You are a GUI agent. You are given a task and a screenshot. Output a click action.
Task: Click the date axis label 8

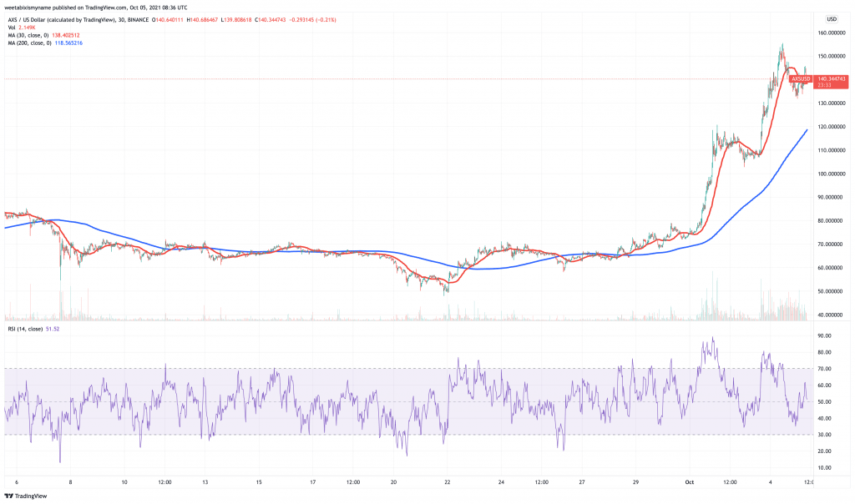[x=70, y=482]
